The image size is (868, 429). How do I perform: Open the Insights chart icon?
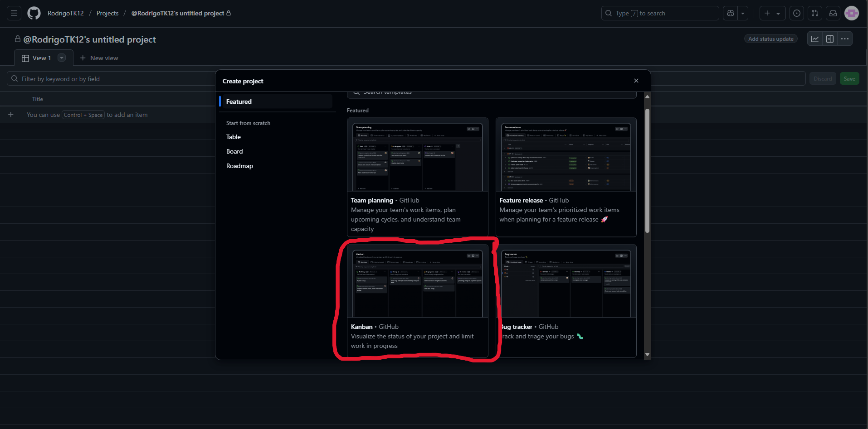pyautogui.click(x=815, y=39)
